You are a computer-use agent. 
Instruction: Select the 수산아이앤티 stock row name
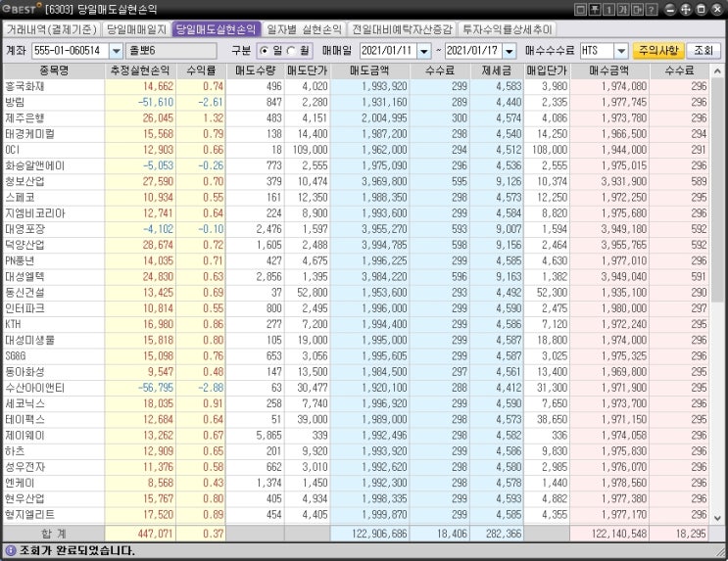click(35, 388)
